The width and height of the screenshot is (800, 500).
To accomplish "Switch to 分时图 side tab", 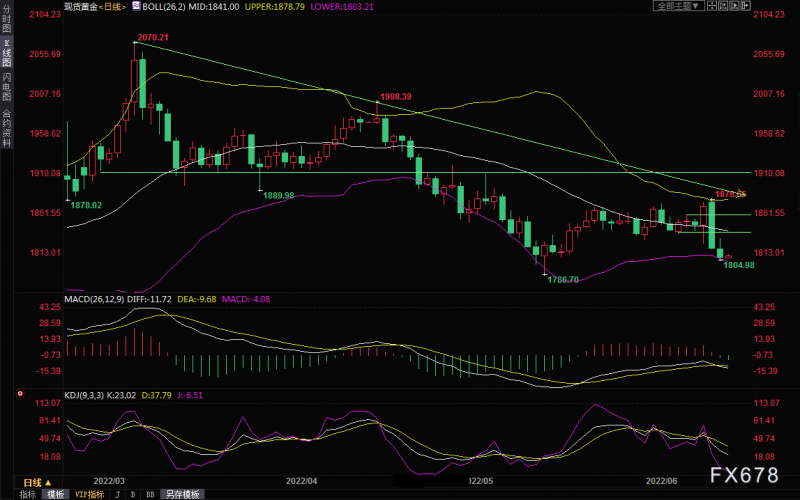I will tap(7, 19).
